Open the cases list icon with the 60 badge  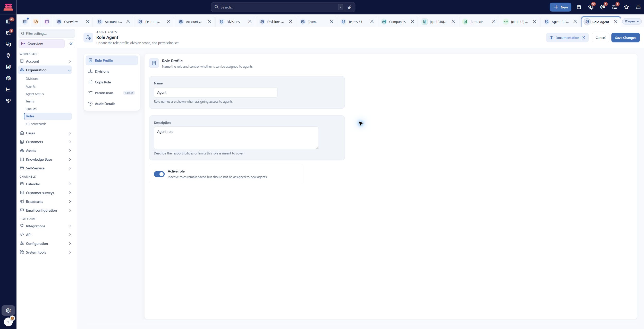click(8, 21)
